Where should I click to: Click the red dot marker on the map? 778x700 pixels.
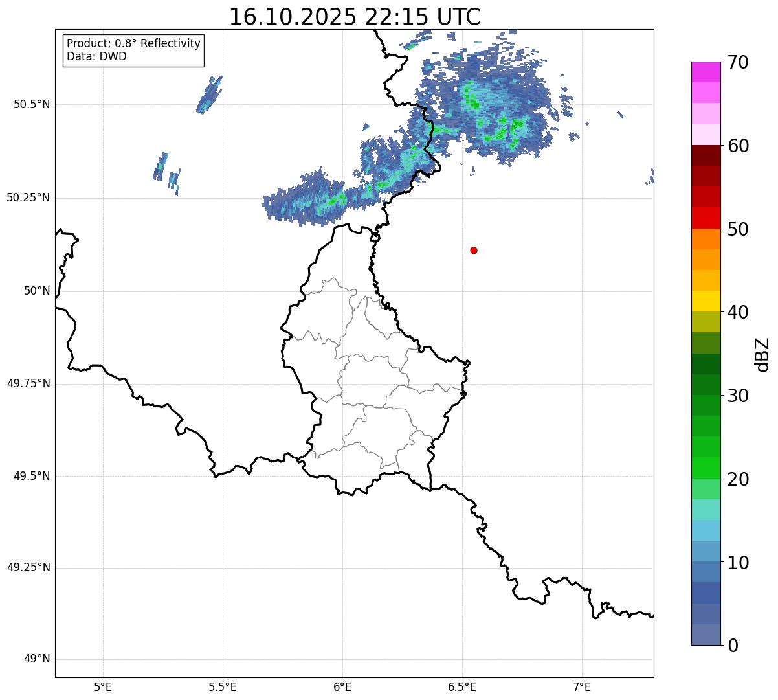point(474,250)
